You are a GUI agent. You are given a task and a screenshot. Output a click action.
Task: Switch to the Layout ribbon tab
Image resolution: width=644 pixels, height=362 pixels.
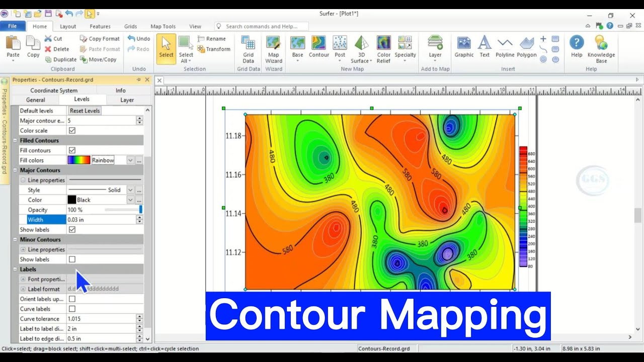click(x=68, y=27)
